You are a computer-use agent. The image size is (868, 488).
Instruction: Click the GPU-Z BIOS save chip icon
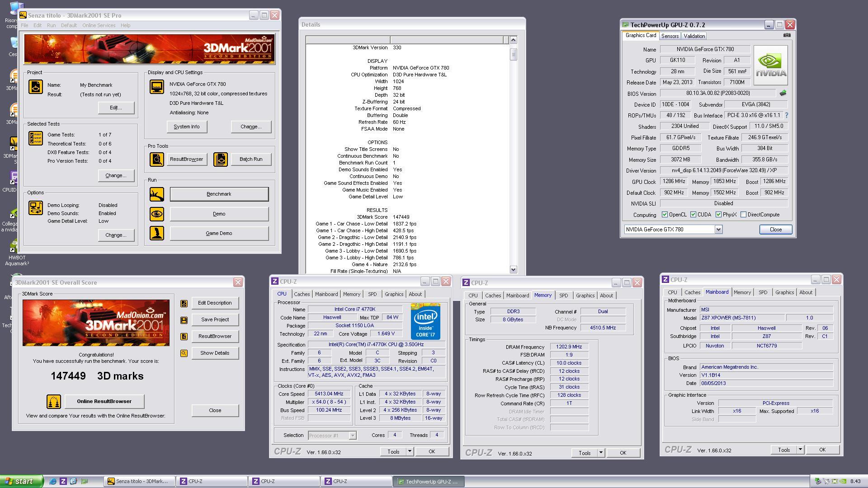coord(783,93)
